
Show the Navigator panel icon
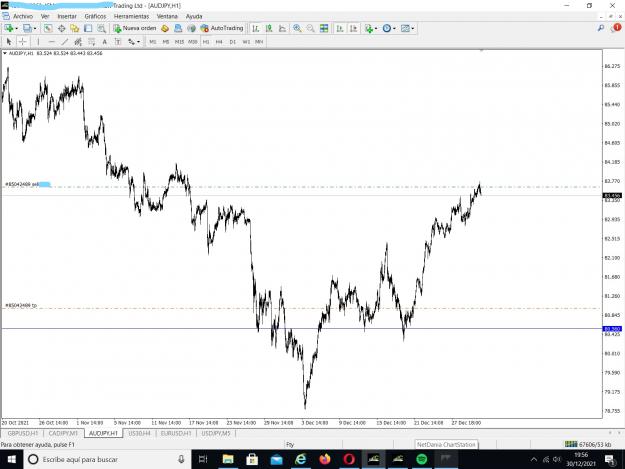point(75,28)
